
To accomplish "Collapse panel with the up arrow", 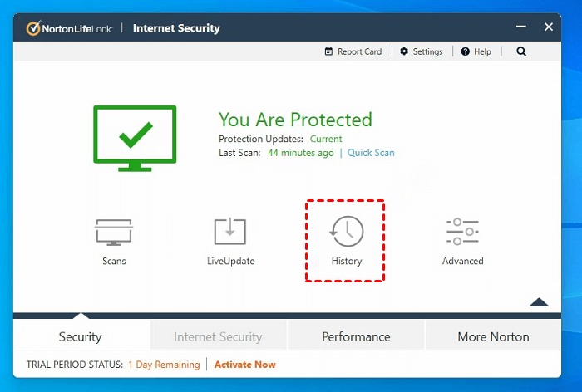I will [539, 302].
